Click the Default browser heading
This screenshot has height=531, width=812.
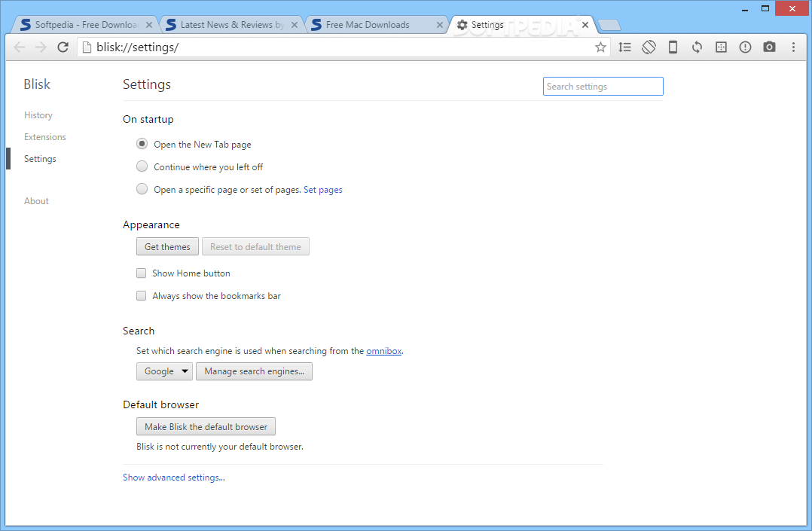coord(160,404)
